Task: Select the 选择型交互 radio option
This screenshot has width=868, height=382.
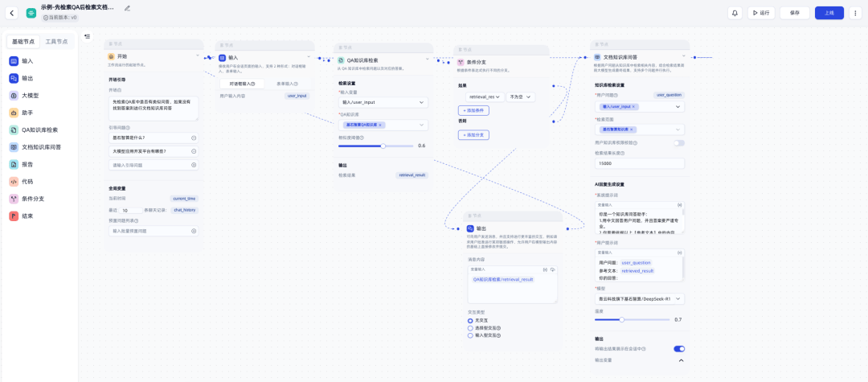Action: pyautogui.click(x=485, y=328)
